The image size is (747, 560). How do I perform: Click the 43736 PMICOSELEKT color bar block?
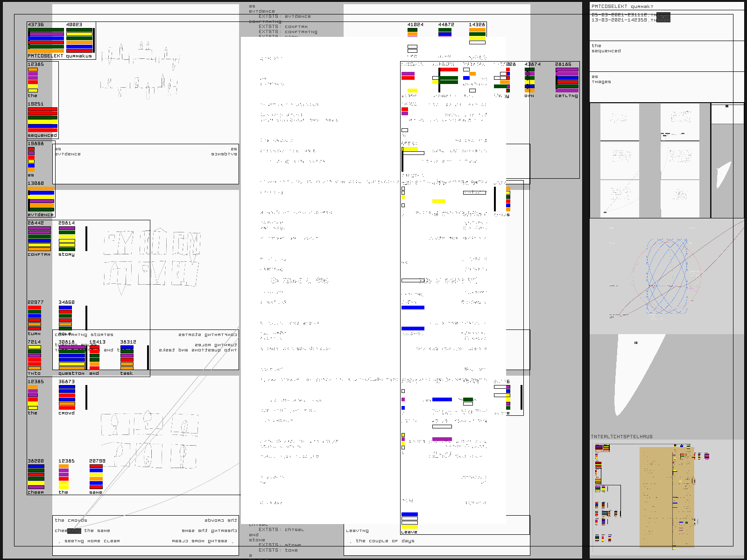click(x=46, y=41)
